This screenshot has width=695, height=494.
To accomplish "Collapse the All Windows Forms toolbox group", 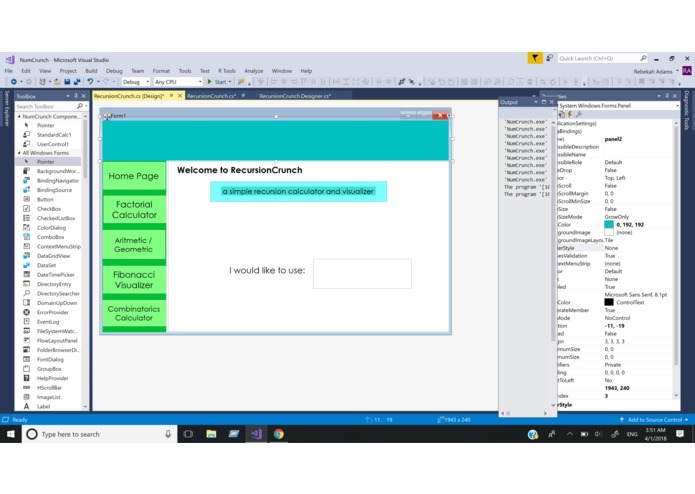I will (19, 153).
